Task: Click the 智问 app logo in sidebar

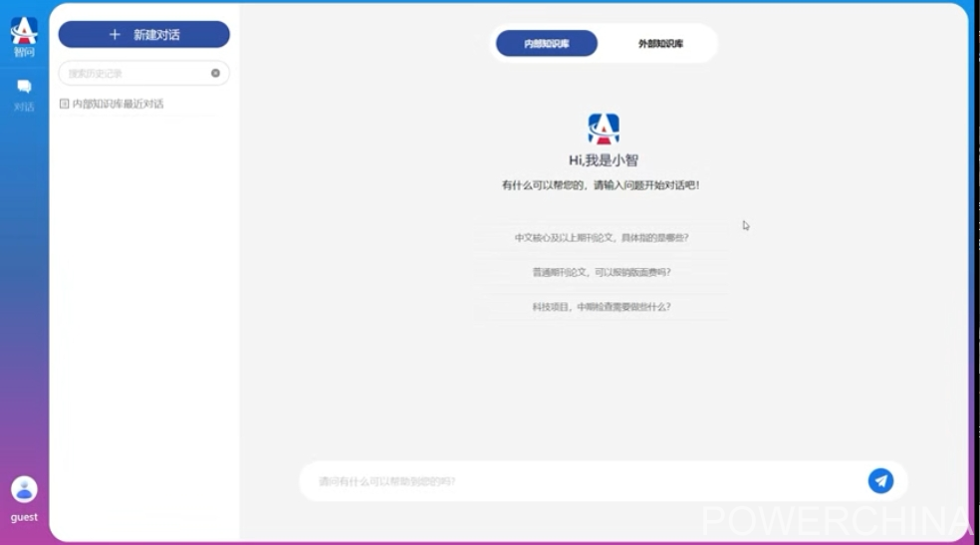Action: point(24,30)
